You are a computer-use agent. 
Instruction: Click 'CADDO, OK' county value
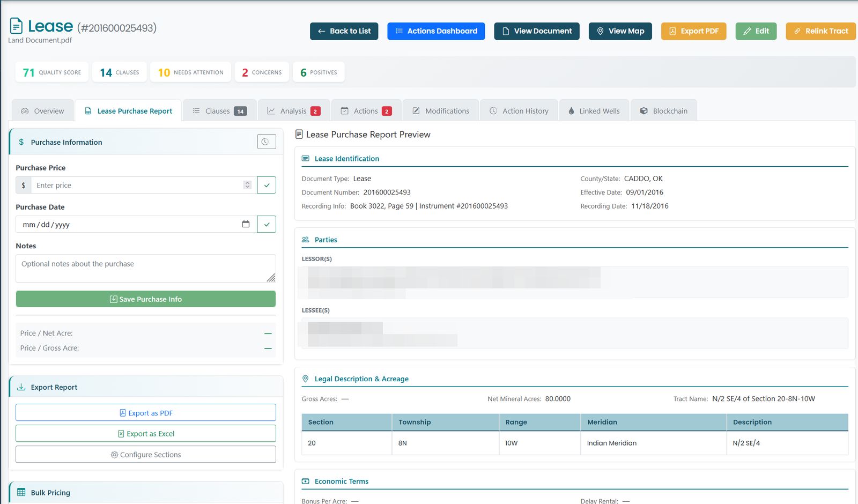[x=643, y=179]
